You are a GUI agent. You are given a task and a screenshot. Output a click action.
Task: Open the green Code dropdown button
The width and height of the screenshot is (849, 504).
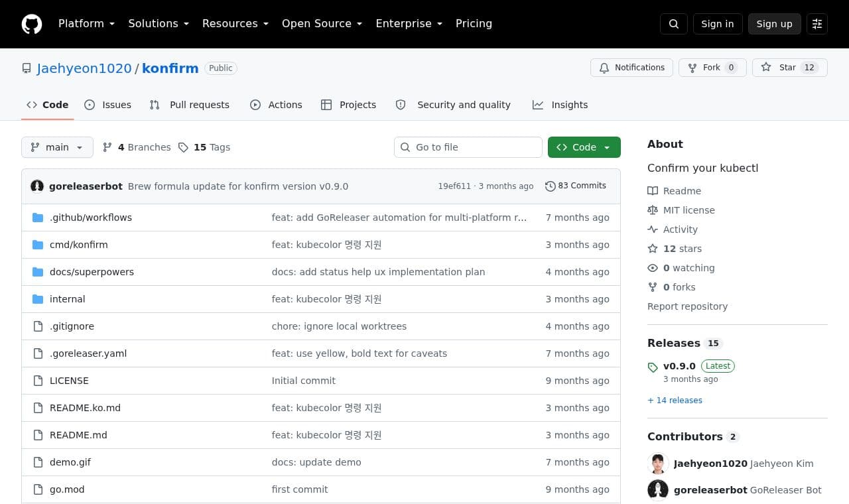(x=584, y=147)
